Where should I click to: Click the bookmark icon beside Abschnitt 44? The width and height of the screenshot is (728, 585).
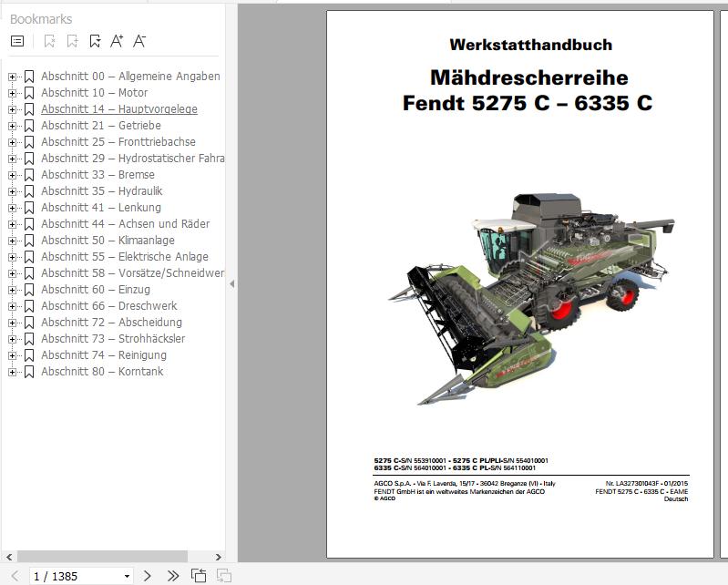pyautogui.click(x=29, y=224)
